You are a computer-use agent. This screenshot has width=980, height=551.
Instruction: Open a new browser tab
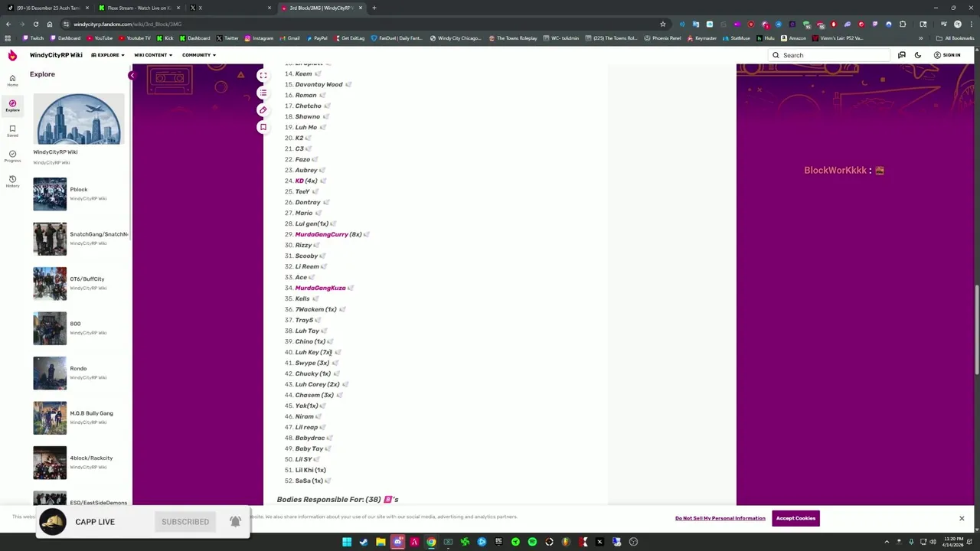[374, 8]
